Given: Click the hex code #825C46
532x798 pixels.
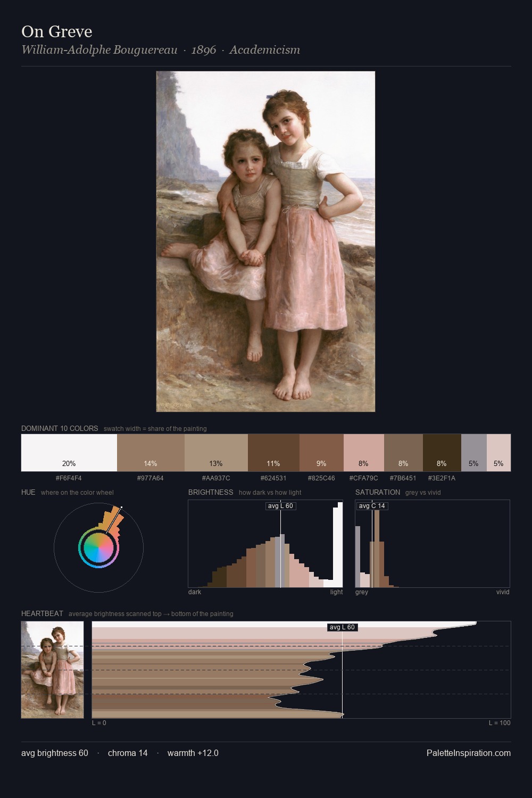Looking at the screenshot, I should [x=321, y=478].
